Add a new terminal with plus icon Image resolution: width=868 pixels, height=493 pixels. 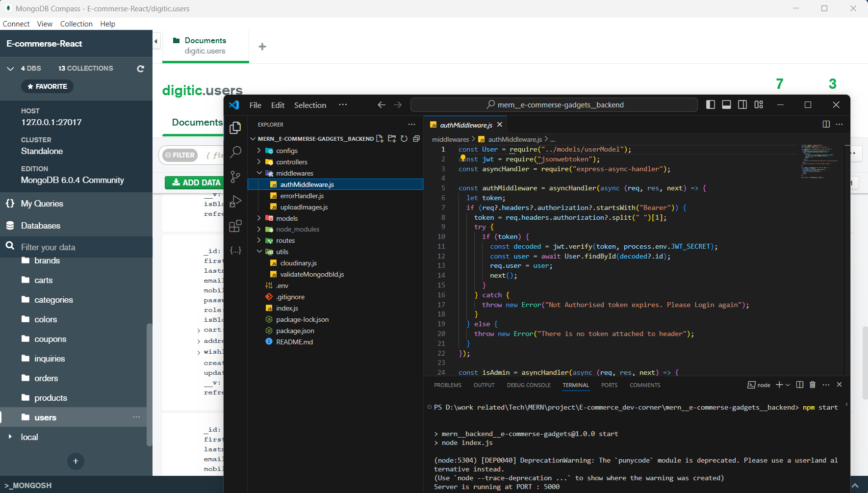[x=779, y=385]
